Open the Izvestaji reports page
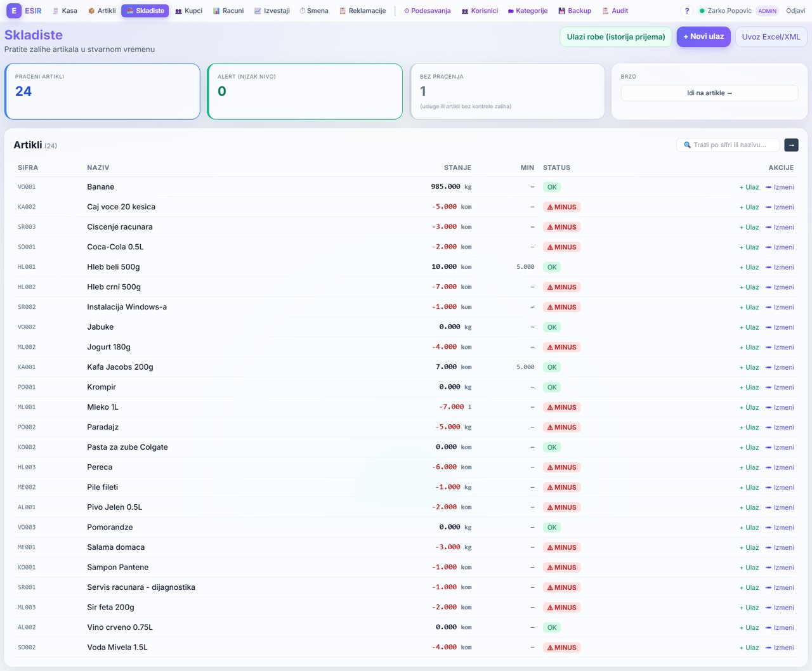Viewport: 812px width, 671px height. (272, 11)
